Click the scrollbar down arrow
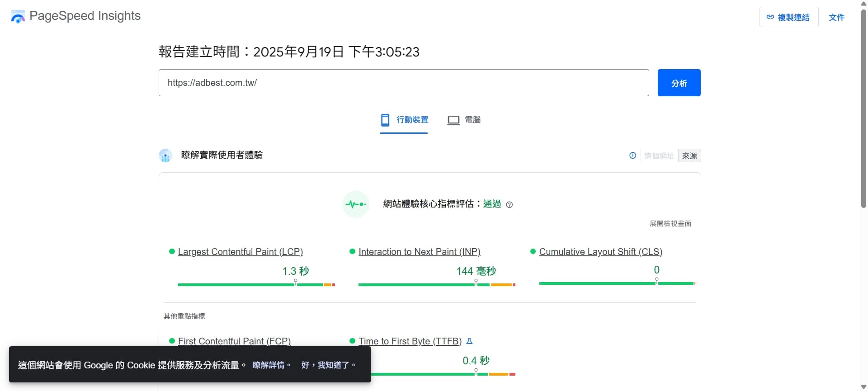This screenshot has width=868, height=391. [x=863, y=387]
